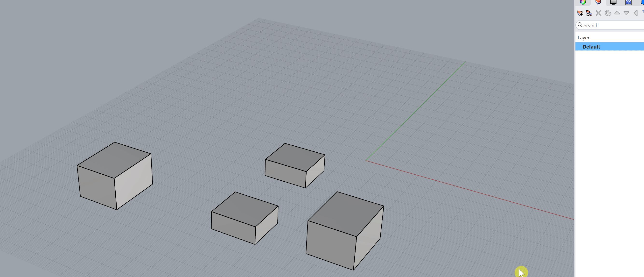Move layer up with up arrow
Image resolution: width=644 pixels, height=277 pixels.
pyautogui.click(x=617, y=13)
